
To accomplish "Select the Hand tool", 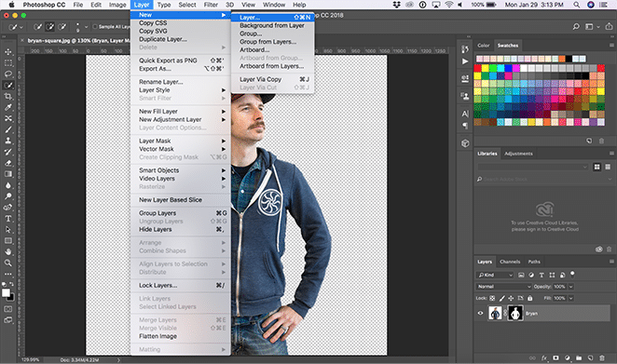I will 7,251.
